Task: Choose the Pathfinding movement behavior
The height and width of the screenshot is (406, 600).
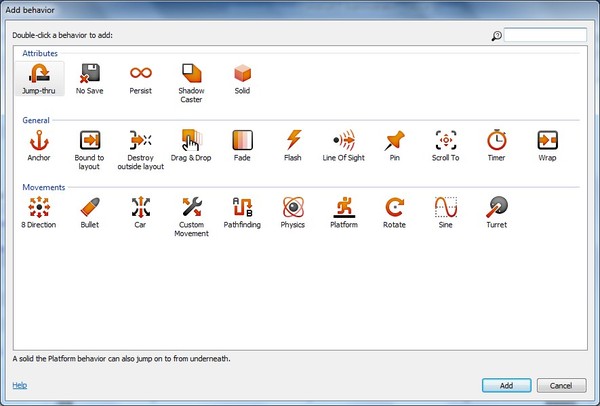Action: point(242,208)
